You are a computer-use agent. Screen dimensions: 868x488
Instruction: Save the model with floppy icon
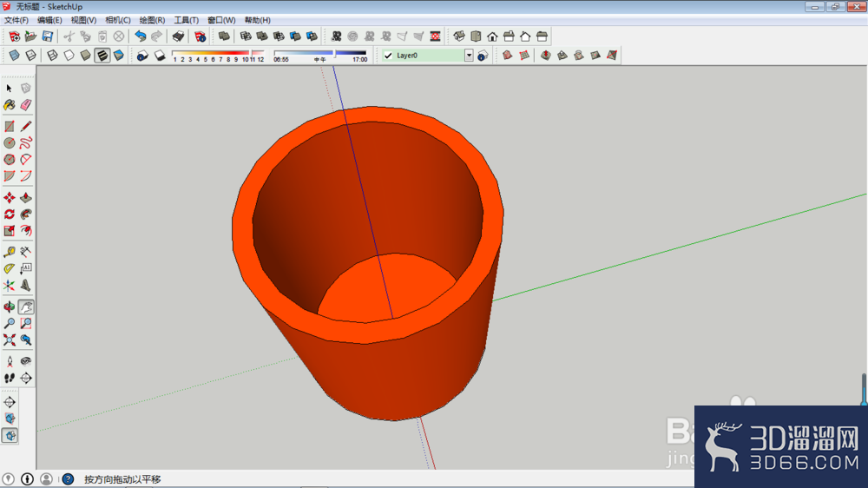[x=47, y=36]
